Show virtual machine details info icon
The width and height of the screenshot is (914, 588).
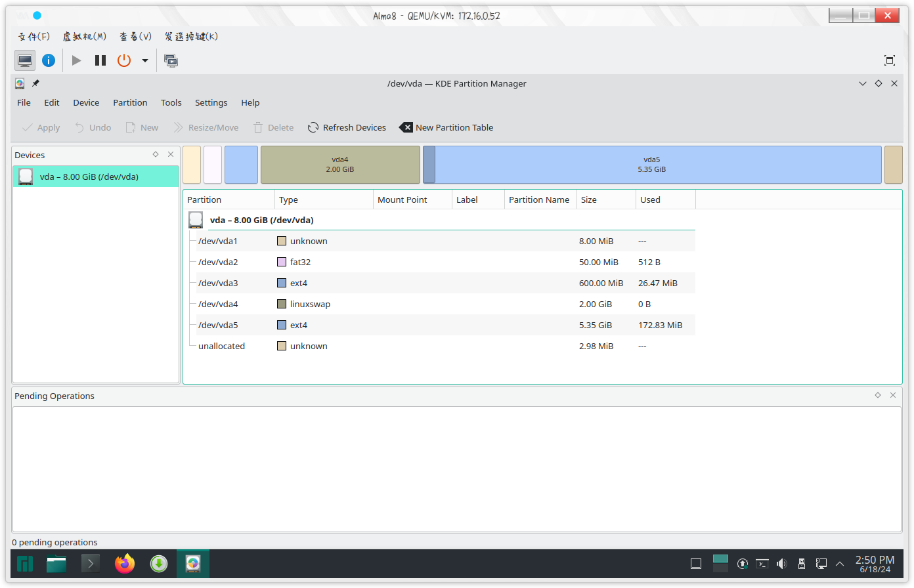click(x=49, y=60)
